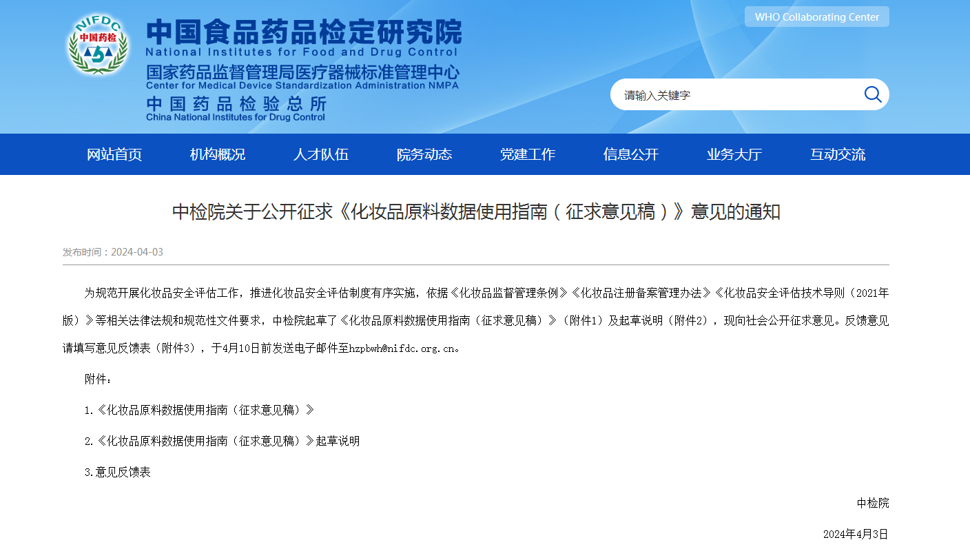
Task: Open the 业务大厅 menu item
Action: tap(734, 154)
